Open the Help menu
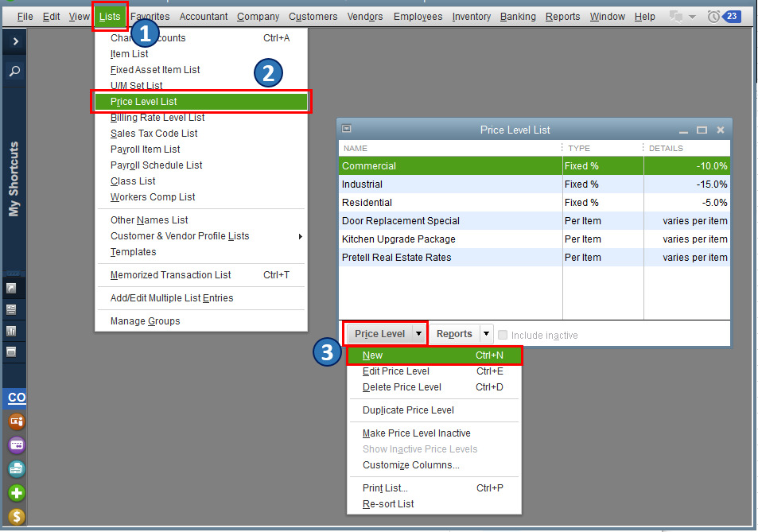758x532 pixels. [645, 17]
